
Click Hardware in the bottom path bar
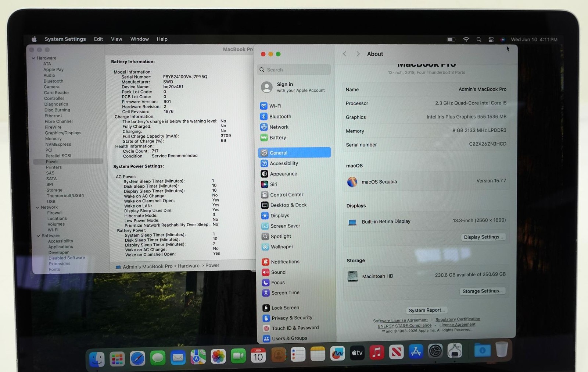tap(189, 266)
